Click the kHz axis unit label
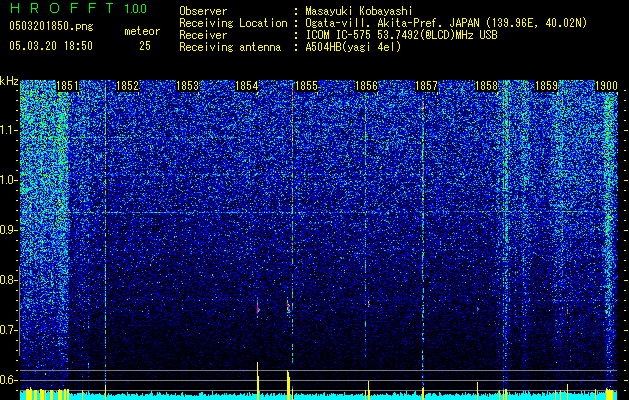This screenshot has height=400, width=629. tap(9, 81)
